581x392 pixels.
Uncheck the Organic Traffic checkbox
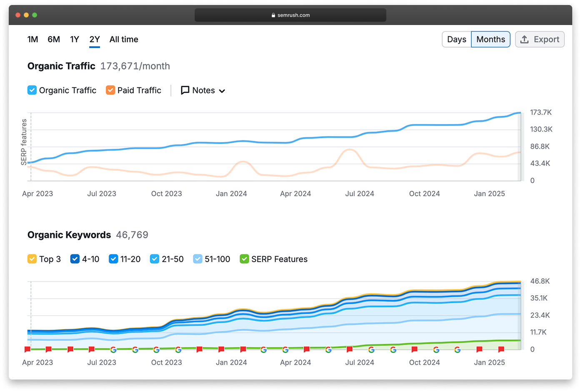point(32,90)
